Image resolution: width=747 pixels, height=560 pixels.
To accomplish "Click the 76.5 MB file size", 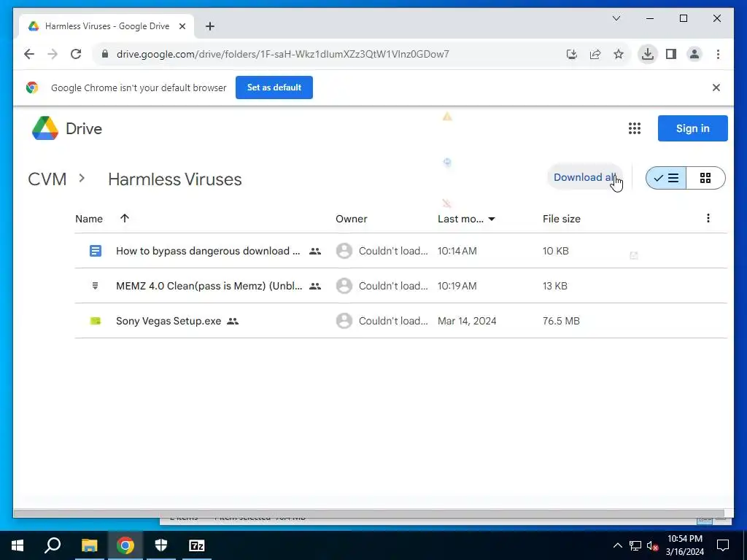I will [561, 321].
